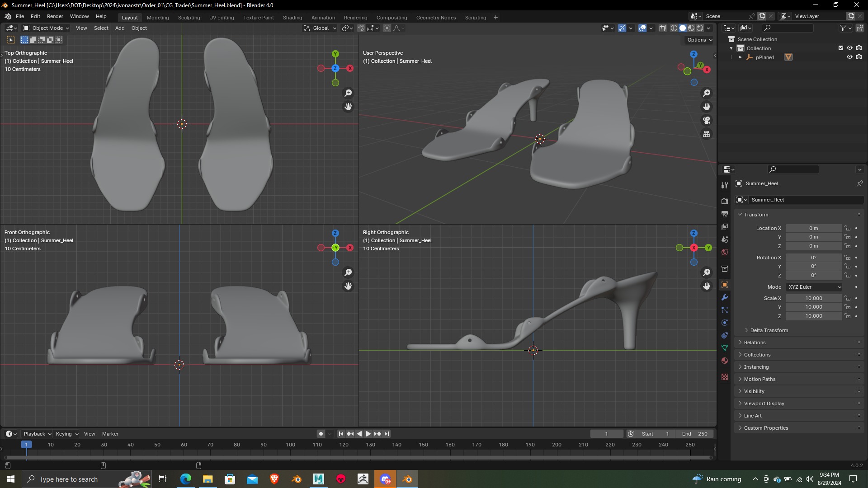
Task: Open Playback popover in timeline
Action: [x=37, y=434]
